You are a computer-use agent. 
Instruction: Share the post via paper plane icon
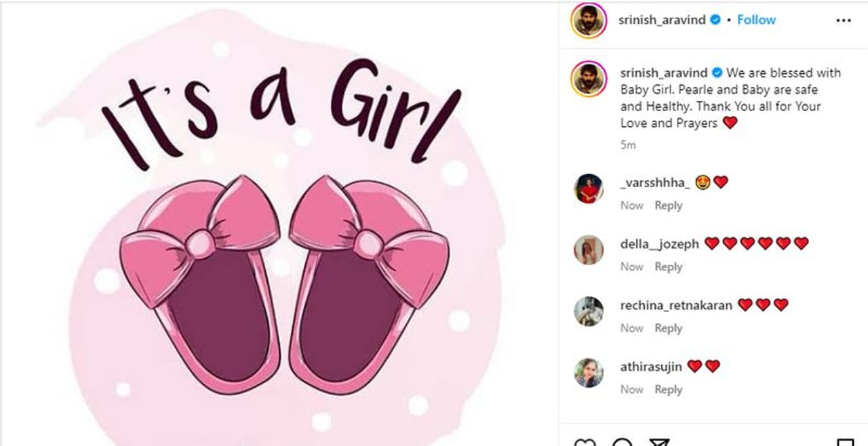(x=659, y=443)
